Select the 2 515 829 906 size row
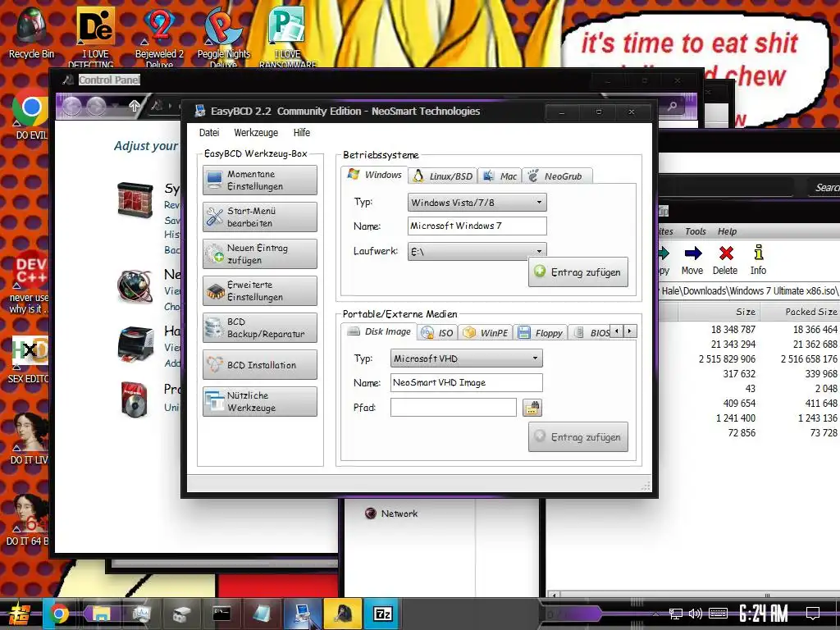The height and width of the screenshot is (630, 840). coord(750,359)
